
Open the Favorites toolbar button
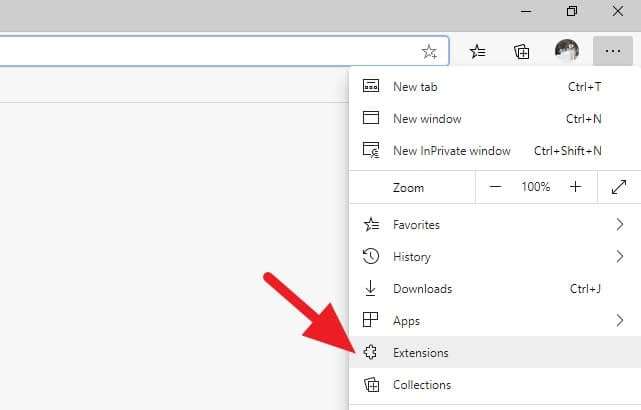pyautogui.click(x=477, y=52)
